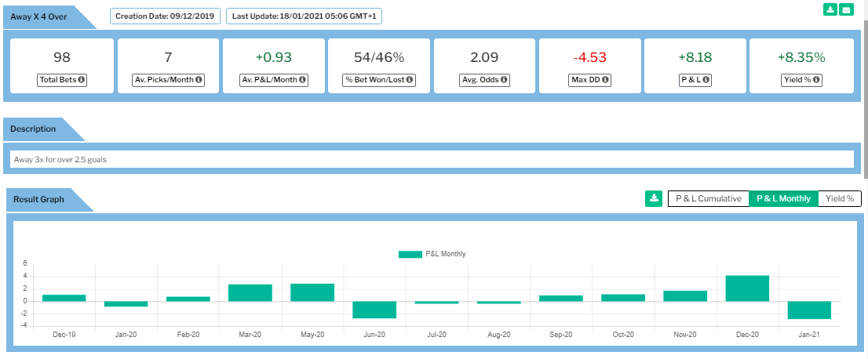Click info icon beside Av. P&L/Month
Screen dimensions: 868x359
point(303,80)
